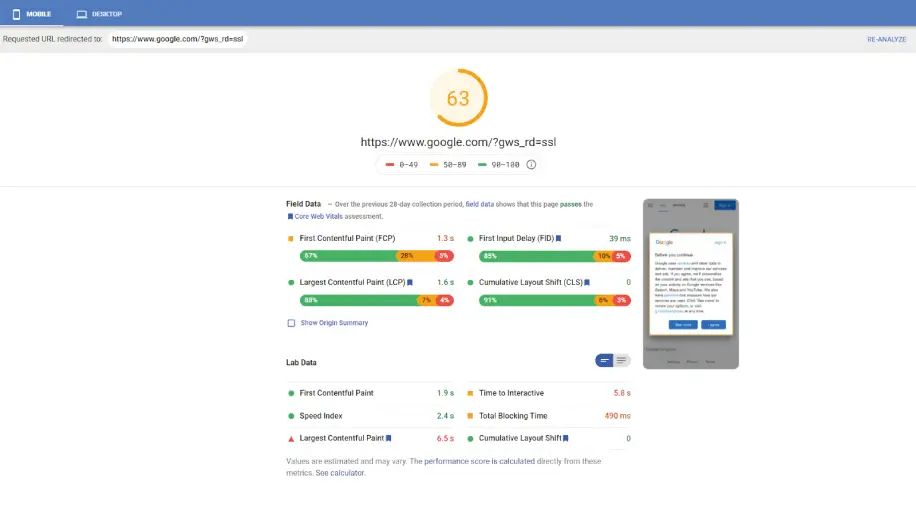Click the mobile phone icon
The height and width of the screenshot is (527, 916).
(x=16, y=14)
